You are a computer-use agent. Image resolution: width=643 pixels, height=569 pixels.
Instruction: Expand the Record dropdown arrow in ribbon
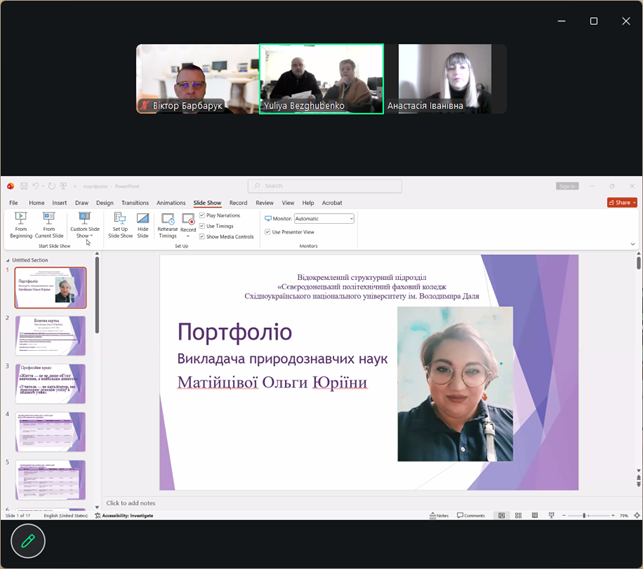tap(188, 236)
